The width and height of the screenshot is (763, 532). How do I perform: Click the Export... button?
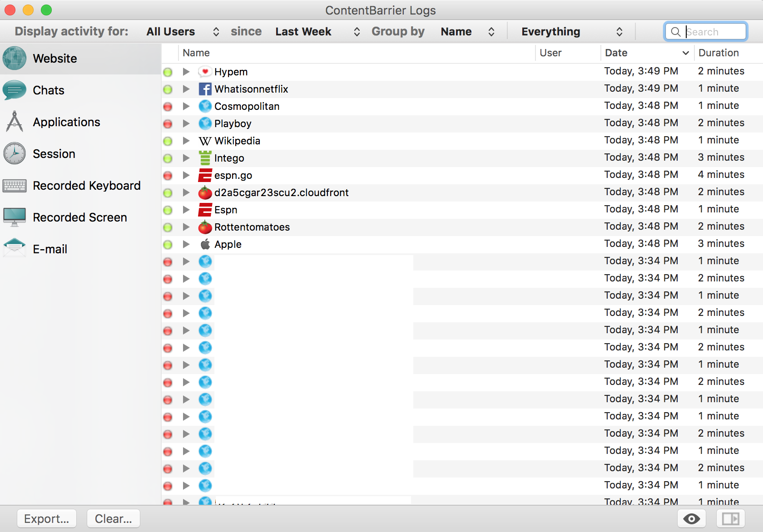(x=47, y=518)
